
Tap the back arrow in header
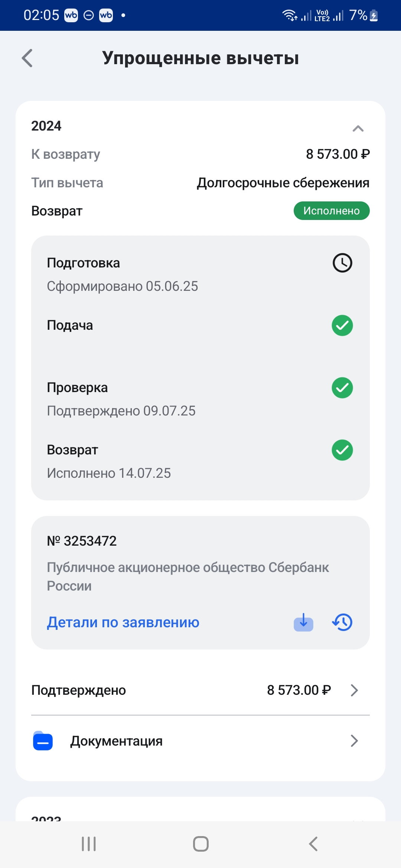[x=27, y=58]
